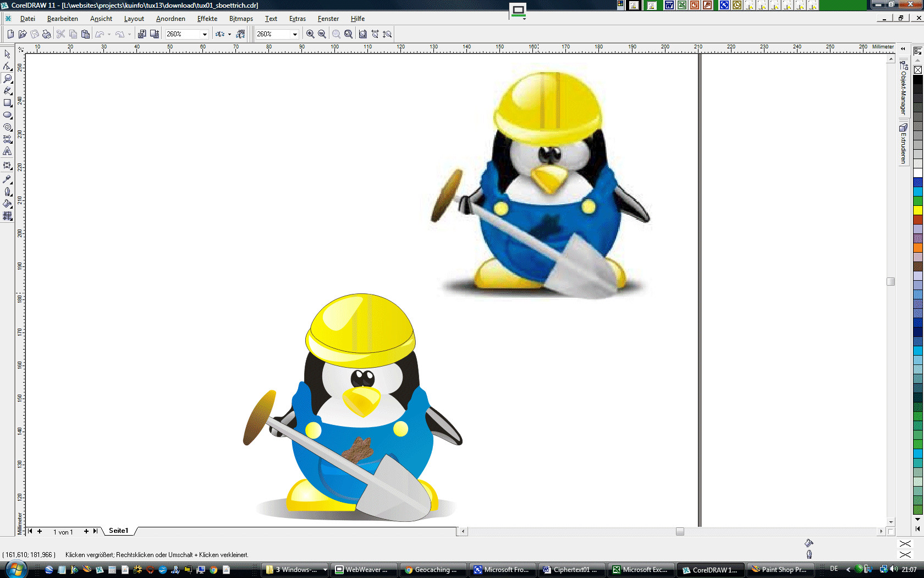Click the Zoom Out magnifier icon
The height and width of the screenshot is (578, 924).
[x=322, y=34]
